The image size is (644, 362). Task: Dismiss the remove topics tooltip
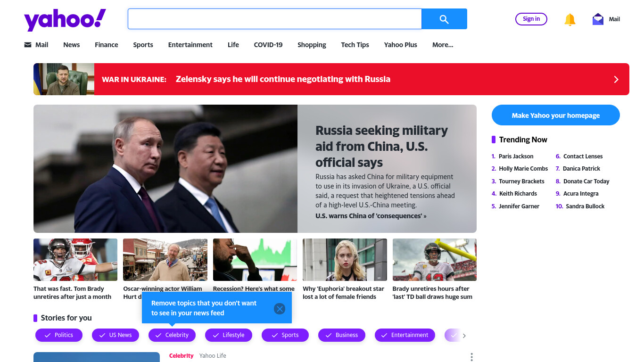pos(280,309)
